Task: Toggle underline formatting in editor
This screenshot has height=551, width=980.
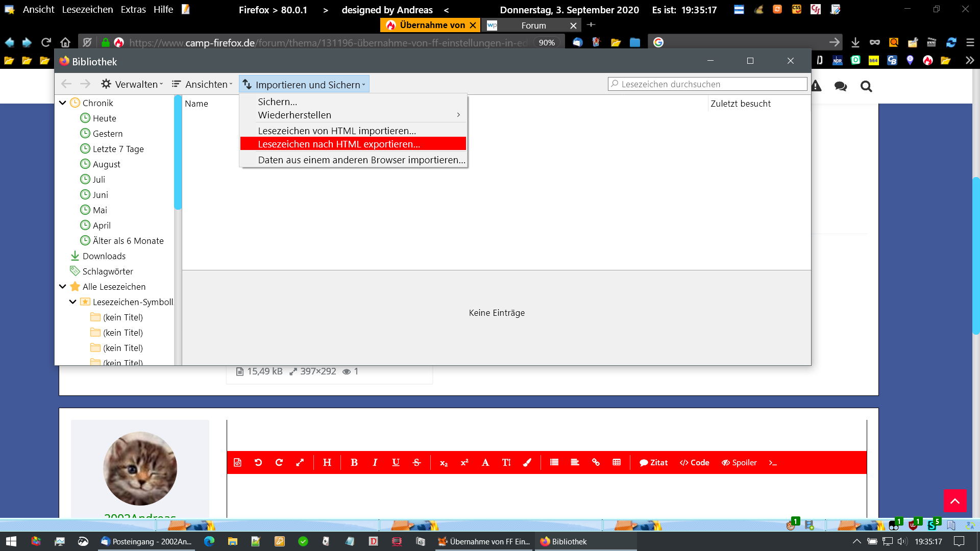Action: (x=396, y=462)
